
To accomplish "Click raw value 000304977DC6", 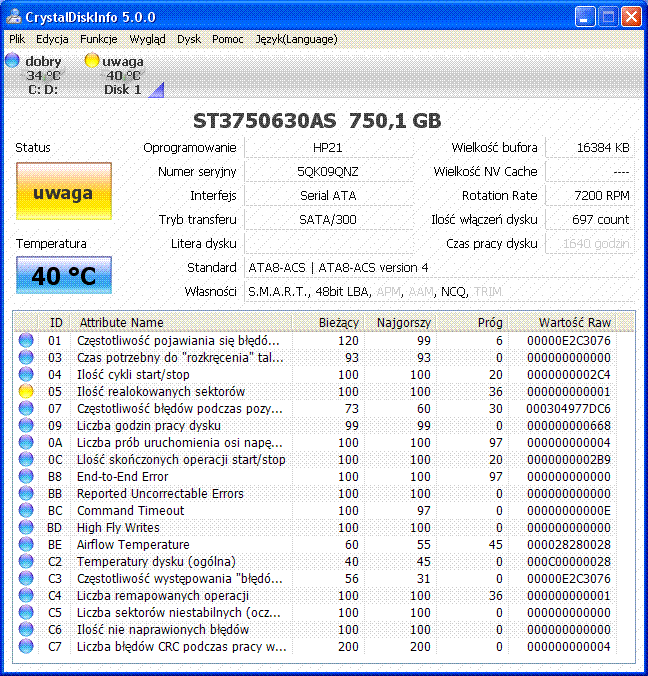I will [x=568, y=409].
